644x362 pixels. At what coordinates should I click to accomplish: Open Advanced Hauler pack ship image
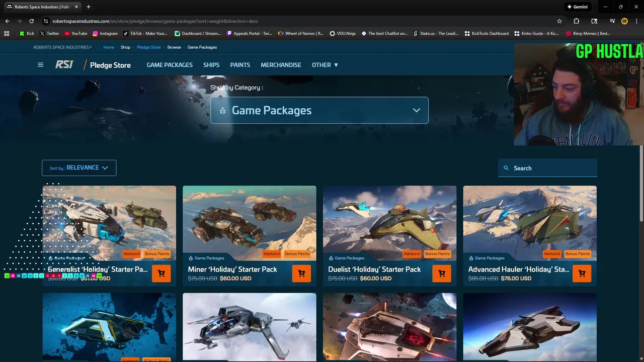pyautogui.click(x=530, y=223)
